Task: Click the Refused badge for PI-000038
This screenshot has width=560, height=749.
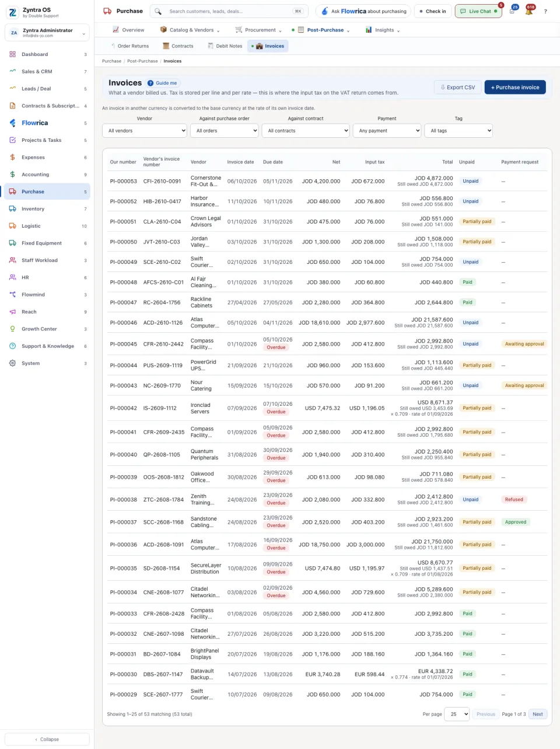Action: point(514,500)
